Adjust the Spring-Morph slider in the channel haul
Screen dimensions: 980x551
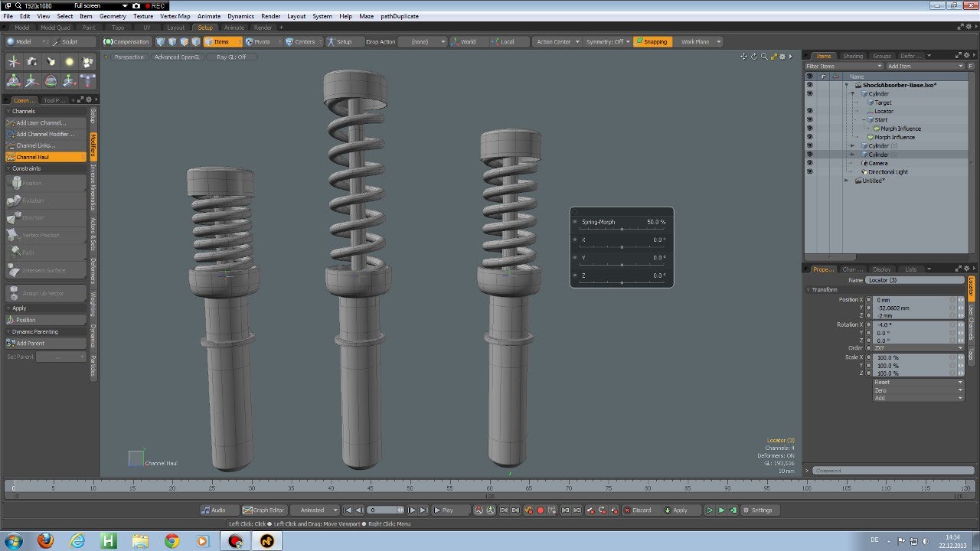(622, 229)
